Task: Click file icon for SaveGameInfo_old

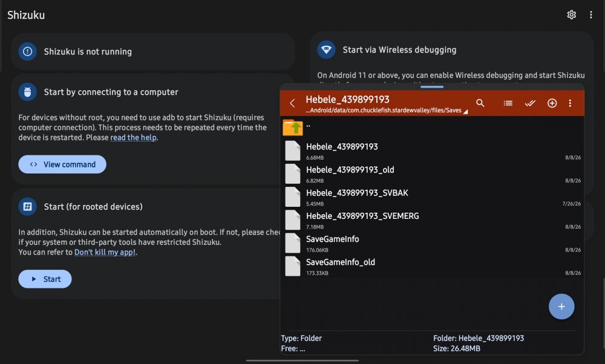Action: tap(292, 266)
